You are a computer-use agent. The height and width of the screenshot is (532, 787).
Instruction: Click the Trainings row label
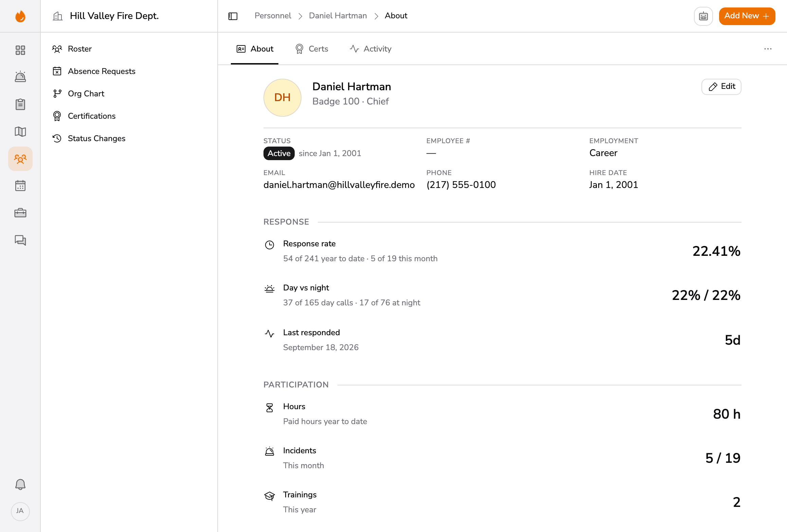pyautogui.click(x=300, y=495)
